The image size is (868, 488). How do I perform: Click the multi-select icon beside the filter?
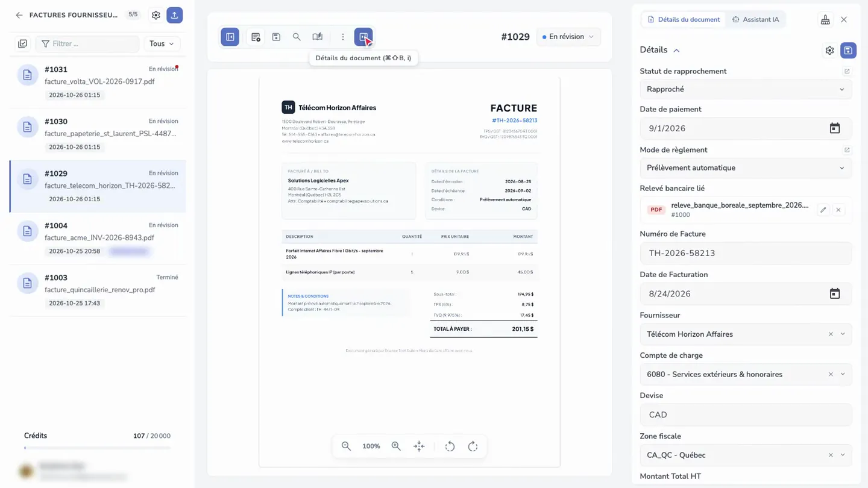(x=23, y=43)
